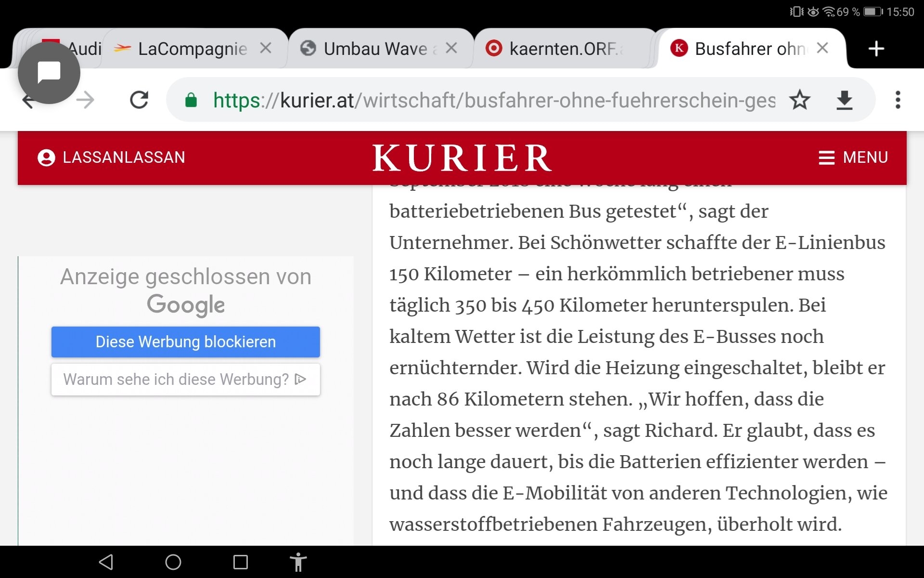
Task: Open Chrome three-dot overflow menu
Action: click(x=898, y=100)
